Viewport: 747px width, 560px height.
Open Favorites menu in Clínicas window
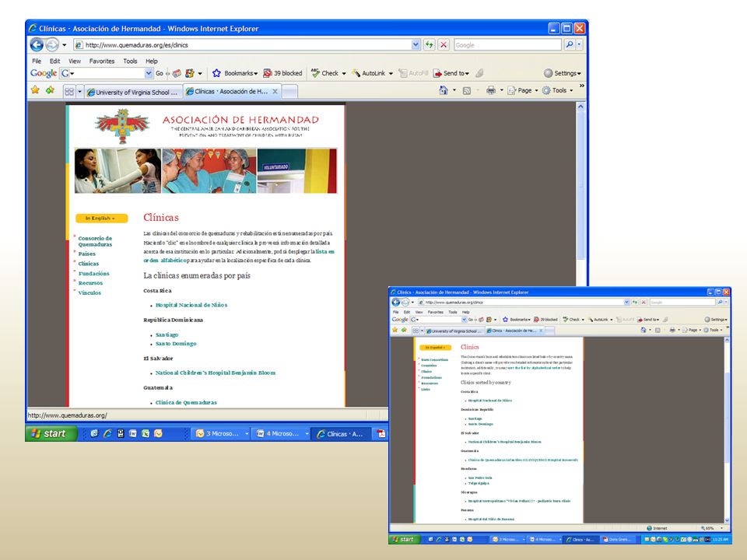(x=102, y=61)
